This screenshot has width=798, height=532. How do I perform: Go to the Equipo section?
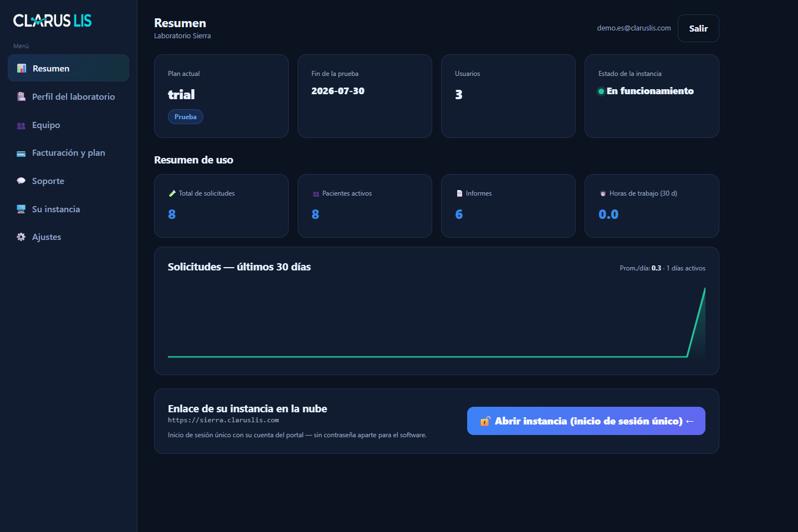click(68, 125)
